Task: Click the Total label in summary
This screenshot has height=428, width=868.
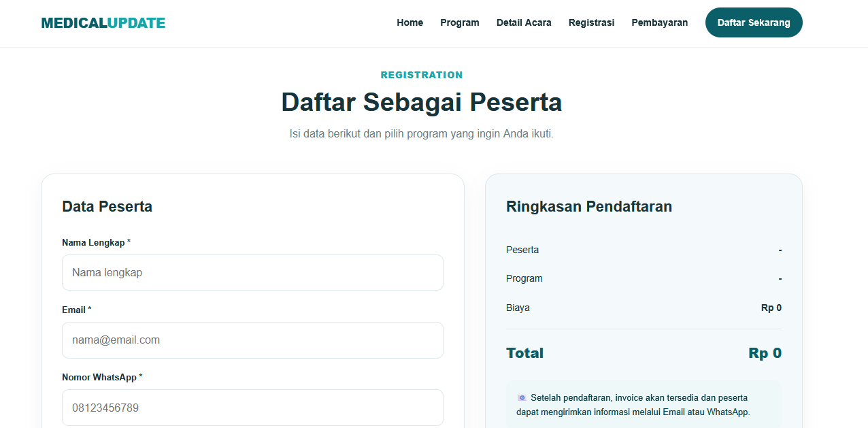Action: (524, 353)
